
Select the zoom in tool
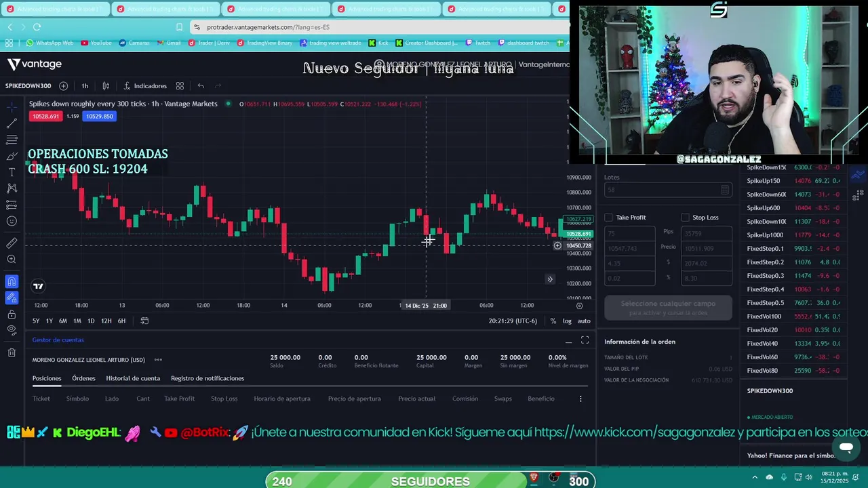point(12,260)
